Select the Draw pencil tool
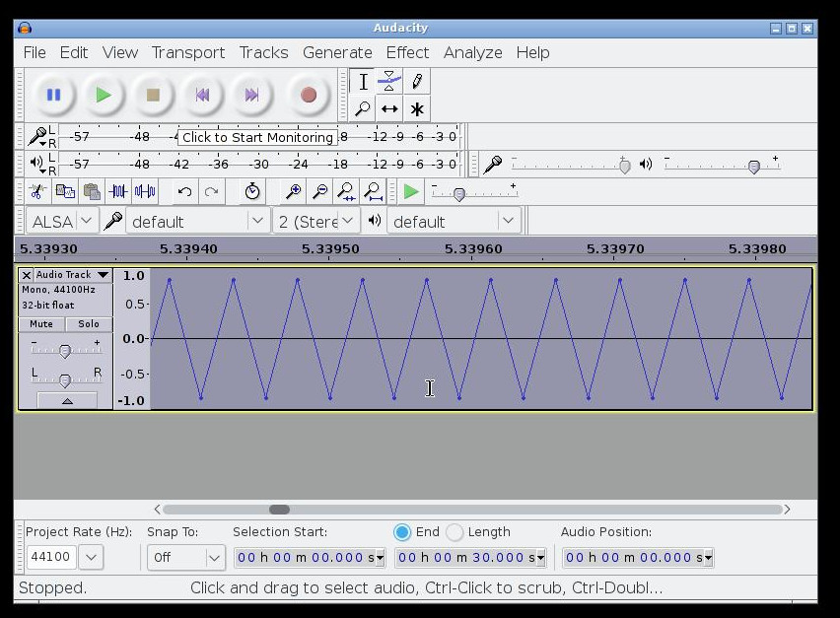Screen dimensions: 840x618 [x=417, y=82]
